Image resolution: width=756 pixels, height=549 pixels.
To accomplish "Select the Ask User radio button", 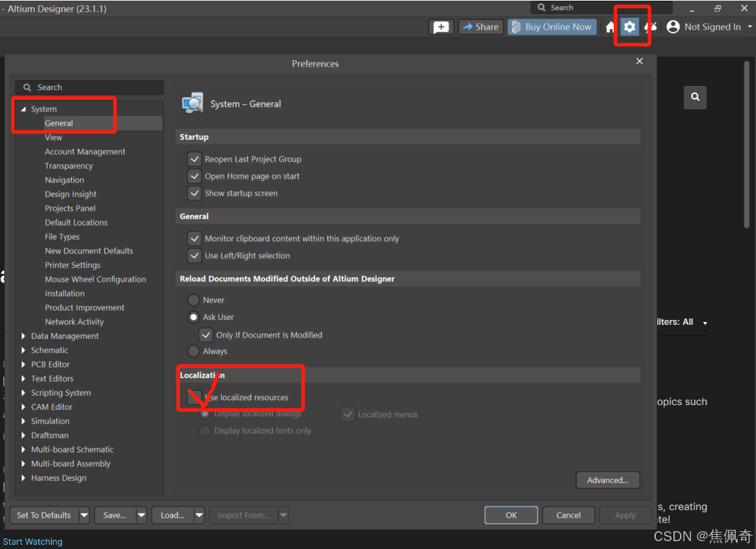I will (193, 317).
